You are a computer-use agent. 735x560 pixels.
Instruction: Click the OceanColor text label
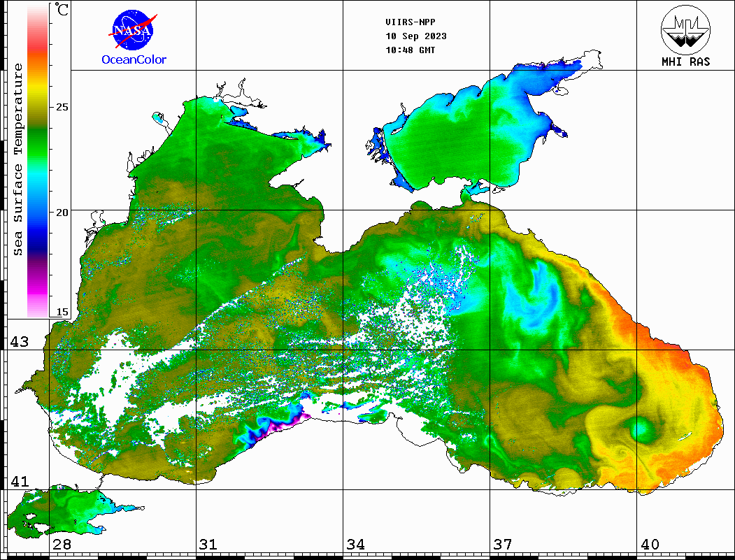pyautogui.click(x=134, y=59)
